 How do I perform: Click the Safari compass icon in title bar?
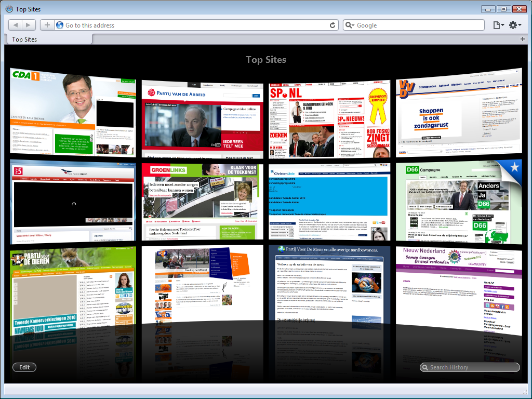pos(9,9)
